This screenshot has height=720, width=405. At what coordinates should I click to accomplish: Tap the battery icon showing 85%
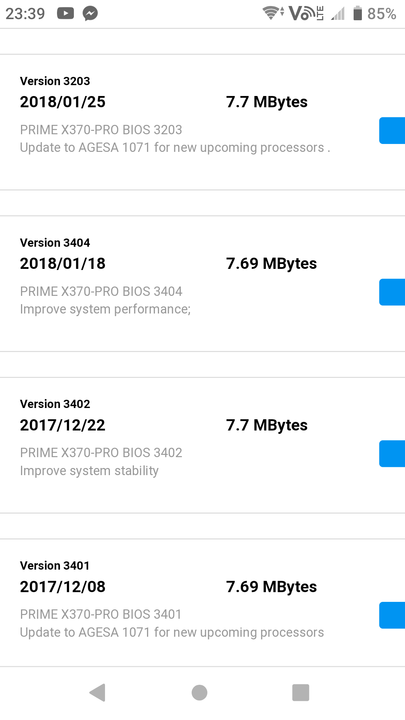(x=358, y=13)
